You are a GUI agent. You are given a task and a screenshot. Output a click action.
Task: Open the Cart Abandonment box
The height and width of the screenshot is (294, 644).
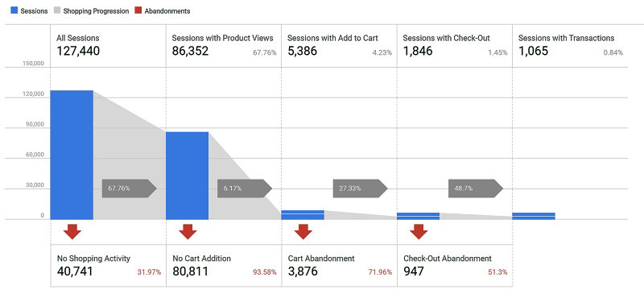339,266
